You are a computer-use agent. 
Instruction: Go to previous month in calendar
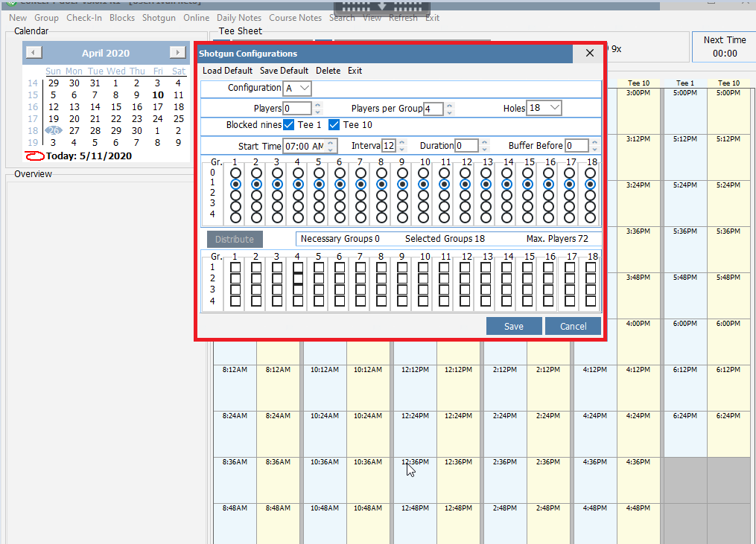pos(34,53)
